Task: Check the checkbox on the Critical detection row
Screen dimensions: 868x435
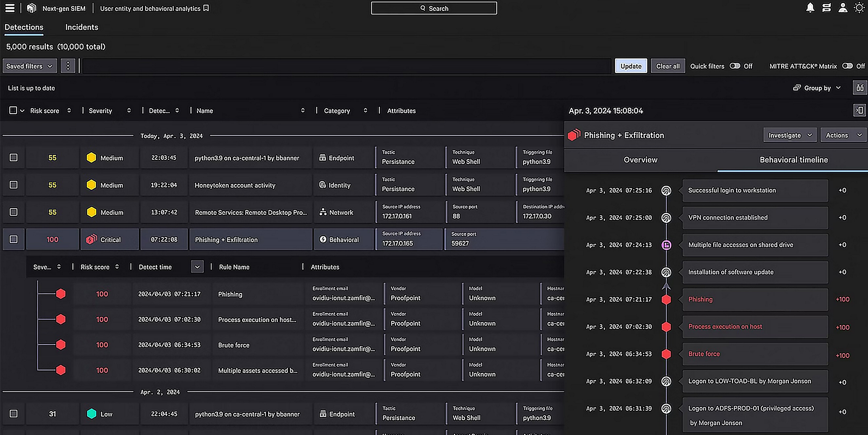Action: (14, 239)
